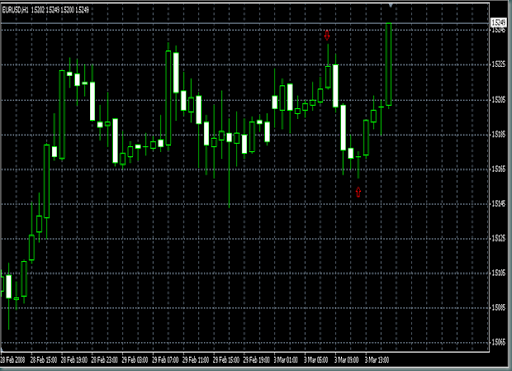Click the red down arrow sell signal

coord(327,35)
